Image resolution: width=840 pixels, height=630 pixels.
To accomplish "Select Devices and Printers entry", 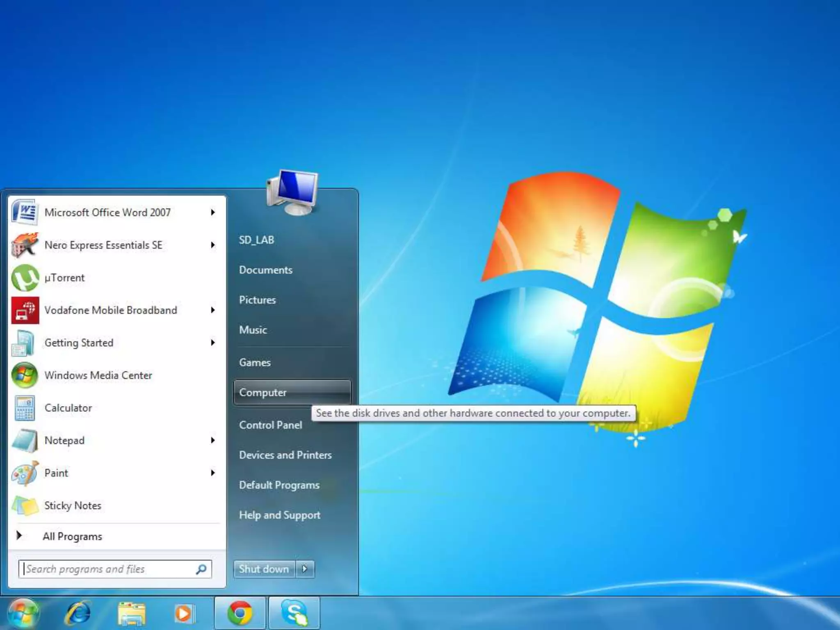I will pyautogui.click(x=285, y=455).
